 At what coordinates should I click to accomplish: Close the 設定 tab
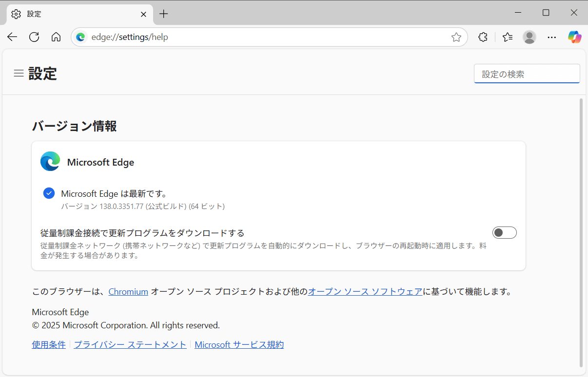(x=143, y=14)
